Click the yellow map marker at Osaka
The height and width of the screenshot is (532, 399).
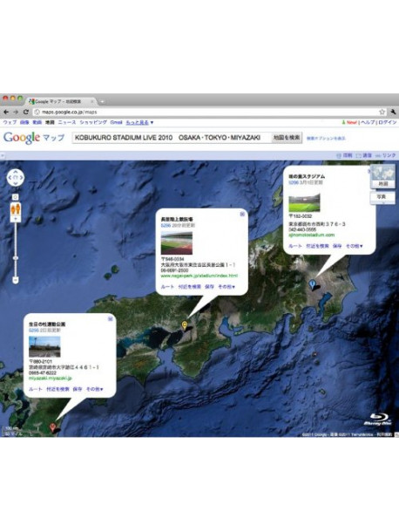click(185, 325)
